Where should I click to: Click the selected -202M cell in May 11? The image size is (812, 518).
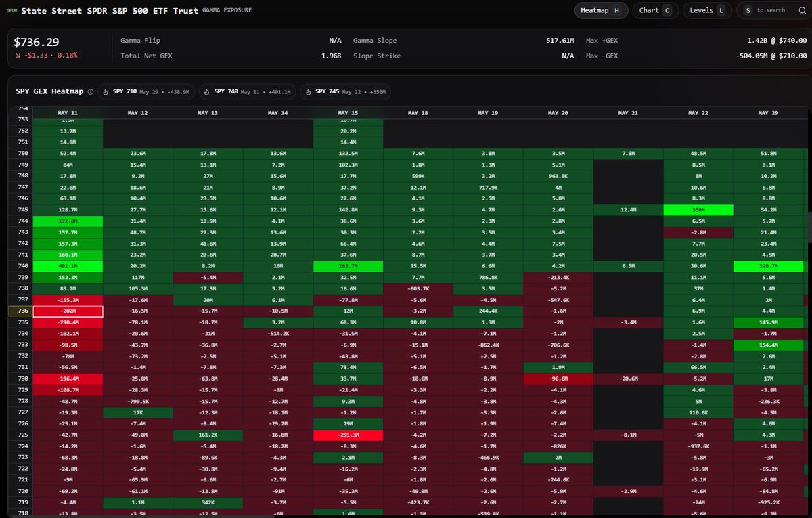click(68, 311)
